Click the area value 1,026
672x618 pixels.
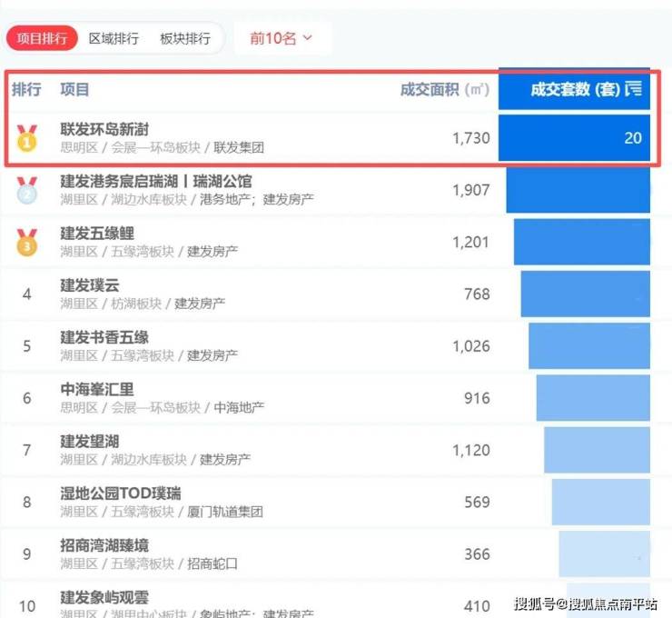(x=471, y=346)
